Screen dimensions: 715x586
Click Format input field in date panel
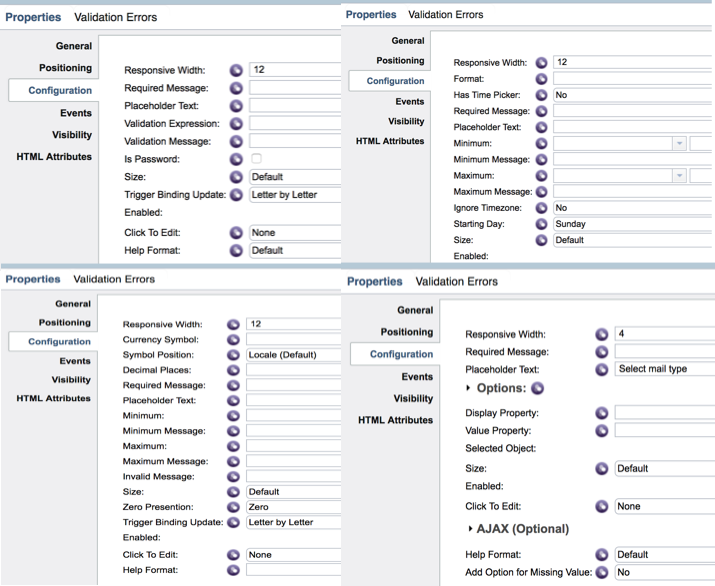(632, 79)
